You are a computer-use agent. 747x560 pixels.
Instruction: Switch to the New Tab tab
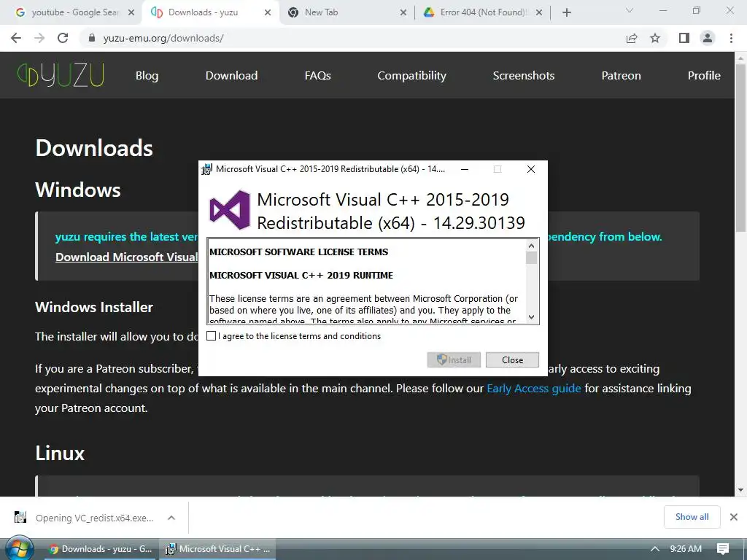347,12
